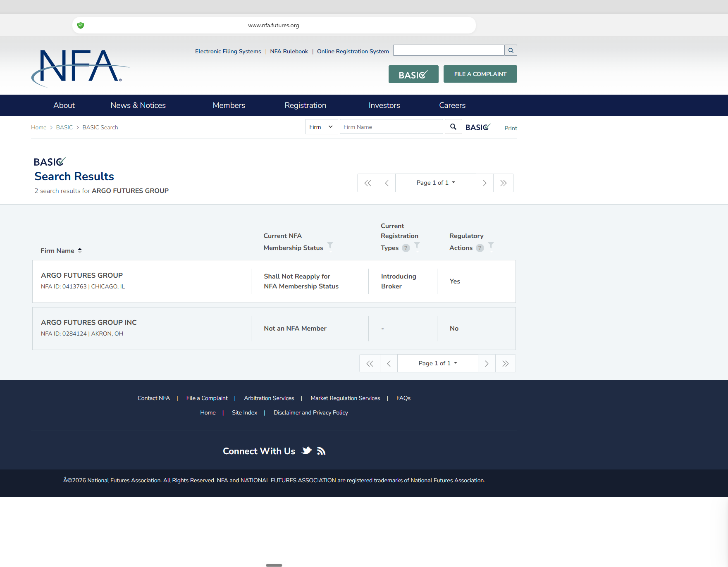
Task: Click BASIC breadcrumb link
Action: pyautogui.click(x=64, y=127)
